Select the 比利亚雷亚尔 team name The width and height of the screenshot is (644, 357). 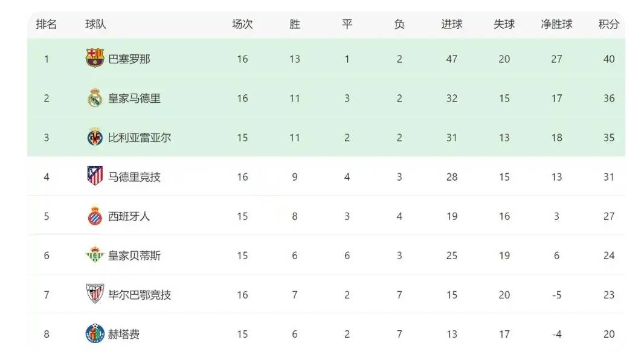[x=140, y=138]
